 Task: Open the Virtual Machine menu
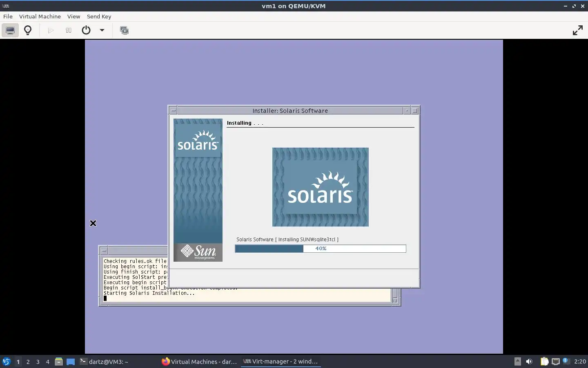[40, 16]
